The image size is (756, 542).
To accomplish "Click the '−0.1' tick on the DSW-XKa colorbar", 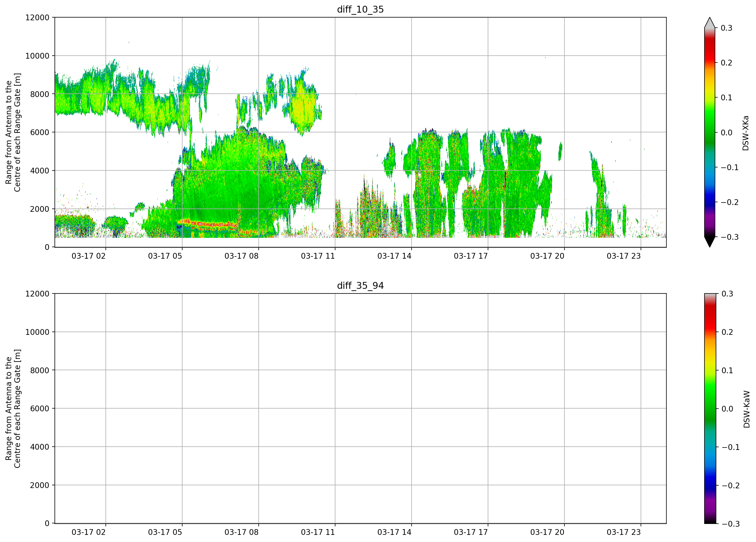I will tap(730, 167).
